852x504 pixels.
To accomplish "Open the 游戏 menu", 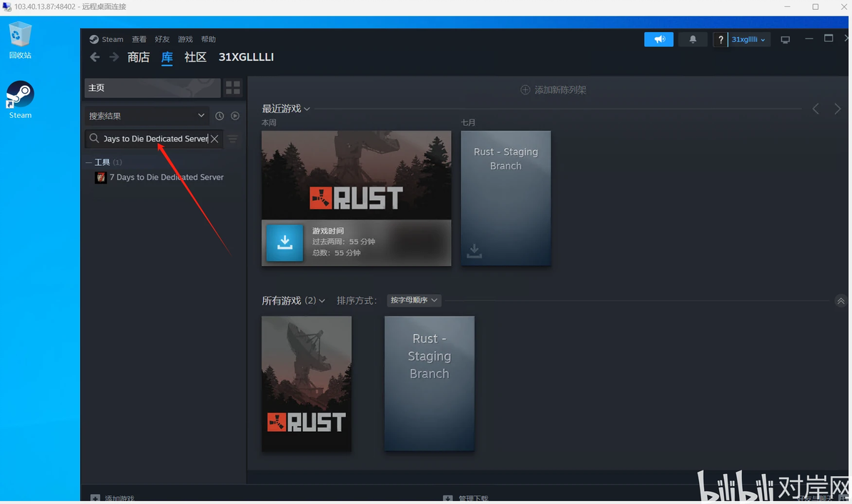I will [185, 39].
